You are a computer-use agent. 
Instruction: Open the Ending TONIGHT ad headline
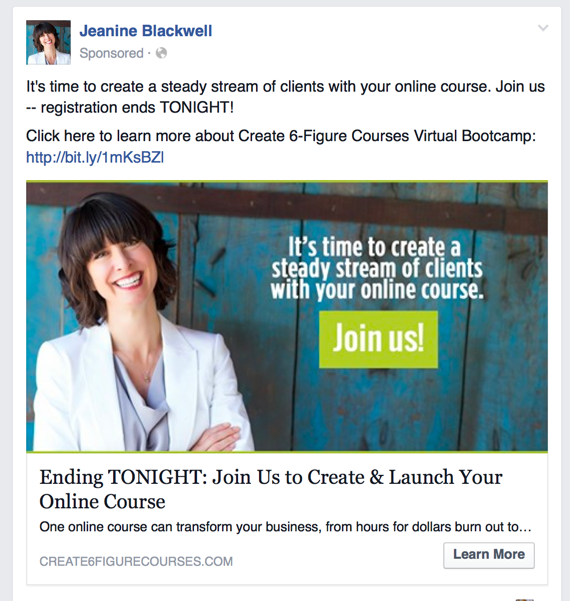[271, 489]
